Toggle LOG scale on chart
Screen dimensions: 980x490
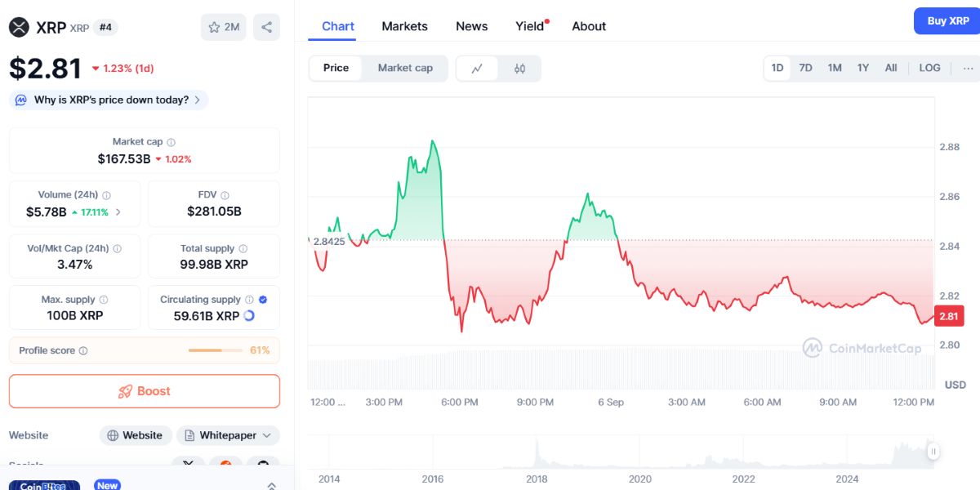(930, 69)
